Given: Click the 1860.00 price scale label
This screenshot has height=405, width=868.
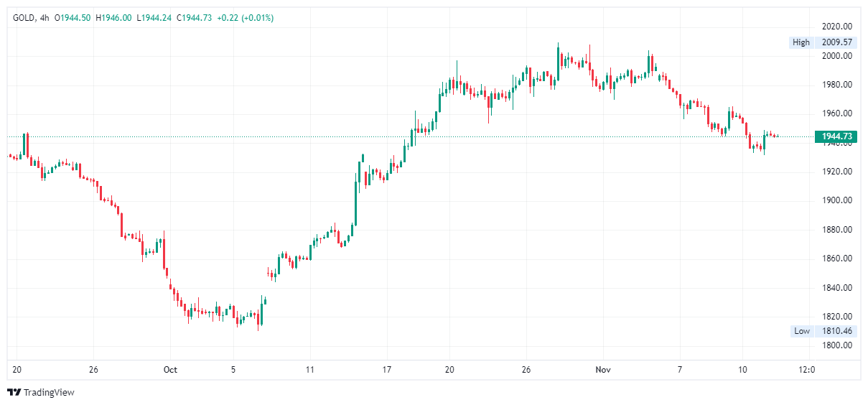Looking at the screenshot, I should (x=837, y=259).
